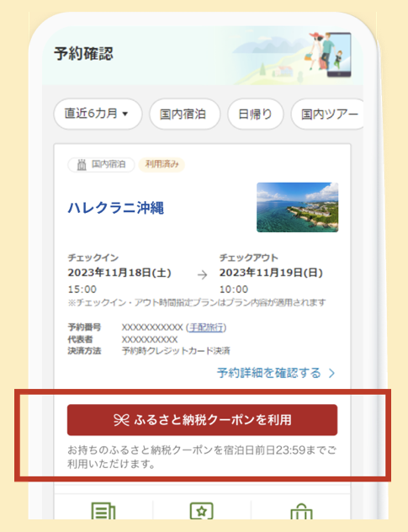Open 予約詳細を確認する link
This screenshot has height=532, width=408.
tap(269, 373)
